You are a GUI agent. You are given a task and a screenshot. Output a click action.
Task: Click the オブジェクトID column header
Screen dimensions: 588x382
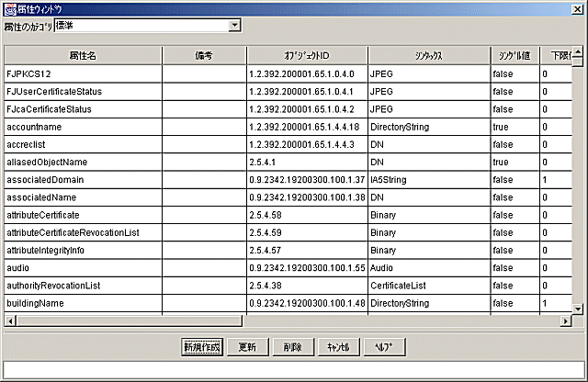(307, 55)
